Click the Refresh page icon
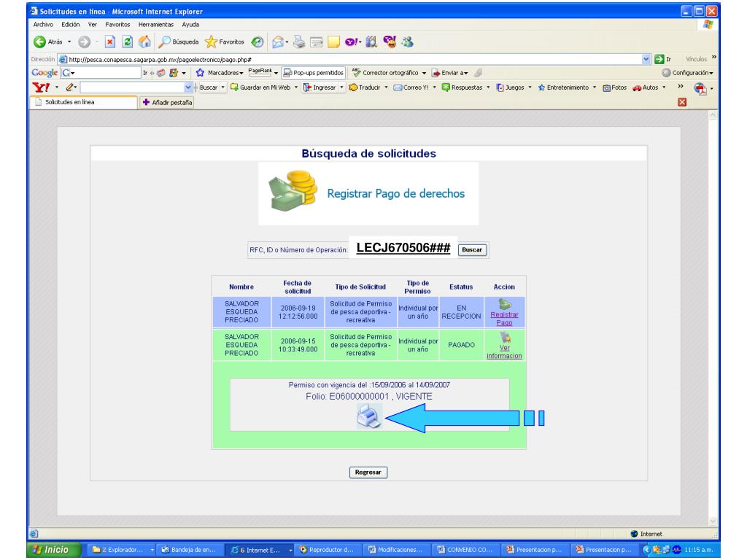747x560 pixels. point(127,42)
